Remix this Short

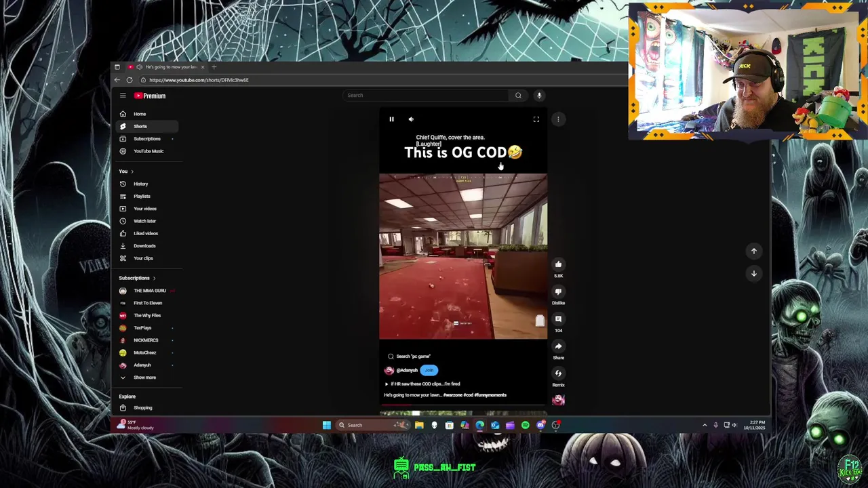(558, 373)
